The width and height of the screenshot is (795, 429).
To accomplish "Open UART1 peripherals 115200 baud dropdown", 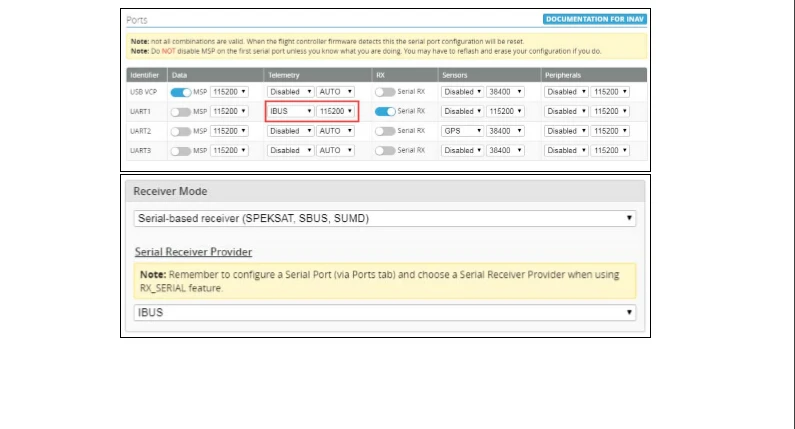I will coord(610,111).
